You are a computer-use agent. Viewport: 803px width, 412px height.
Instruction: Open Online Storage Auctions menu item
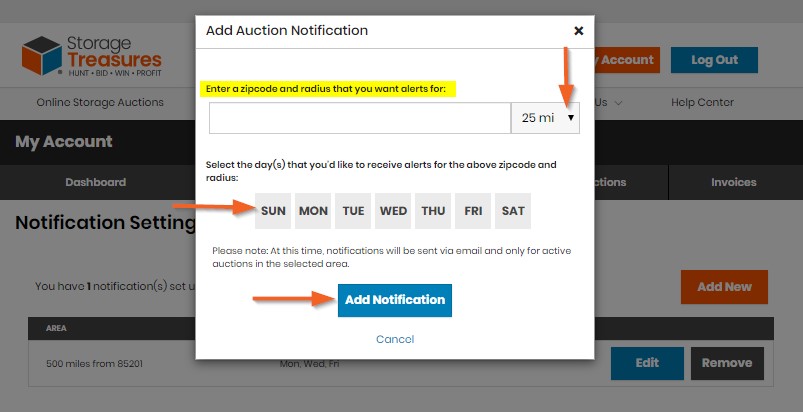point(100,102)
